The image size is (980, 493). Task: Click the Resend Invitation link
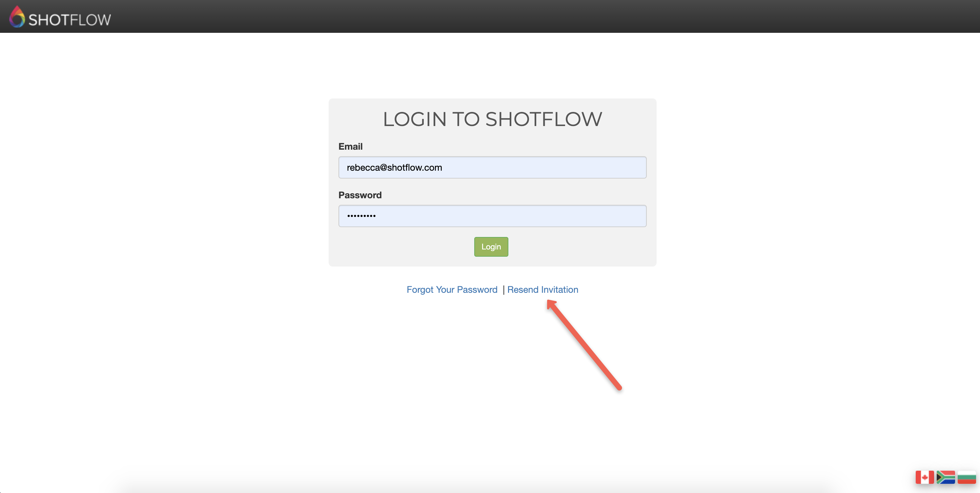[542, 290]
